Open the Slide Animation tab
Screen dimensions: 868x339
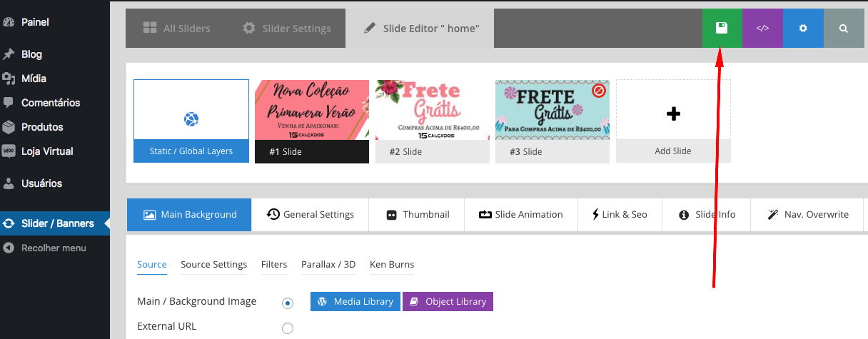pyautogui.click(x=520, y=215)
